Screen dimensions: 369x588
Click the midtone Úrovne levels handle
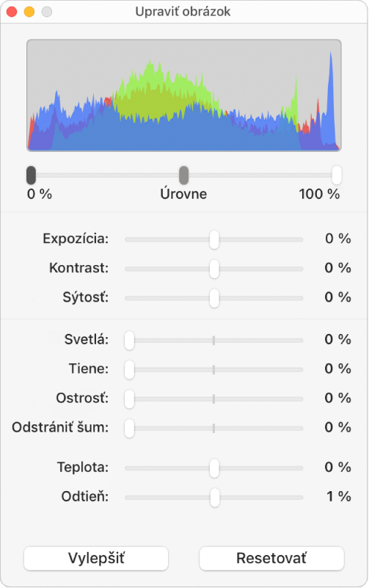183,175
